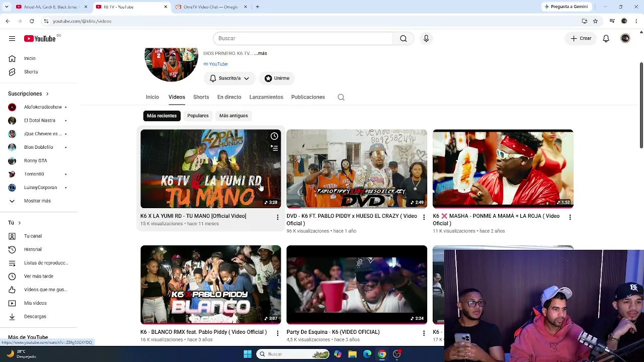Open File Explorer from the taskbar
The width and height of the screenshot is (644, 362).
[x=353, y=354]
